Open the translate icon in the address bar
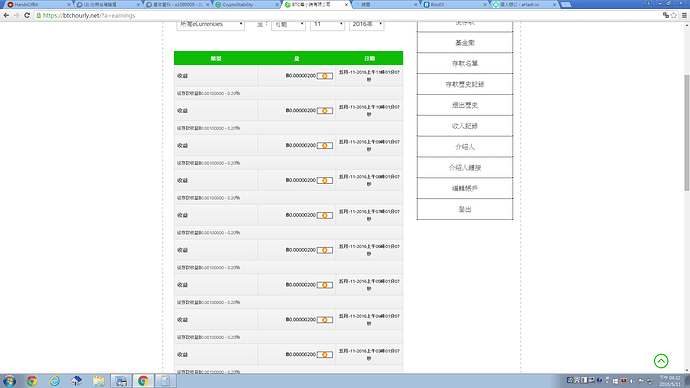Image resolution: width=690 pixels, height=388 pixels. click(x=666, y=15)
